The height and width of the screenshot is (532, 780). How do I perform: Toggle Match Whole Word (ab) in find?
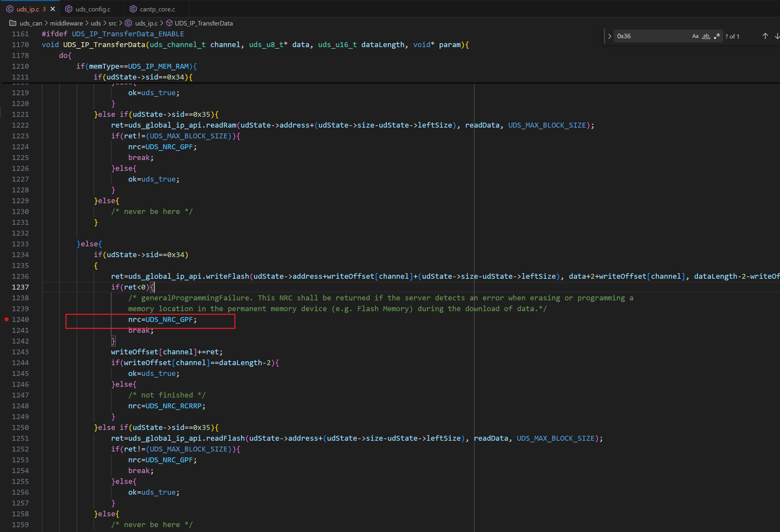click(706, 36)
